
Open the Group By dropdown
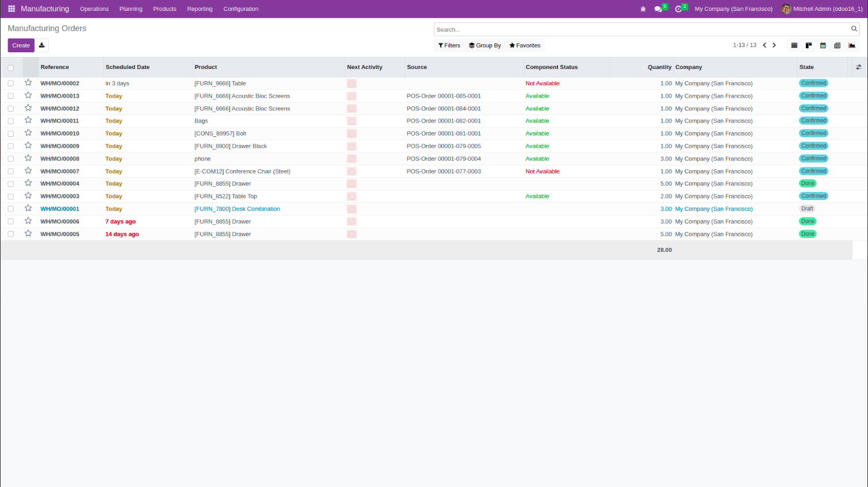pyautogui.click(x=485, y=45)
